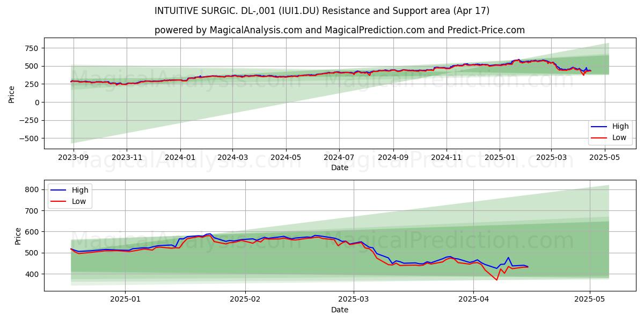Click the '−500' price tick on the top chart
This screenshot has width=644, height=322.
(x=28, y=138)
